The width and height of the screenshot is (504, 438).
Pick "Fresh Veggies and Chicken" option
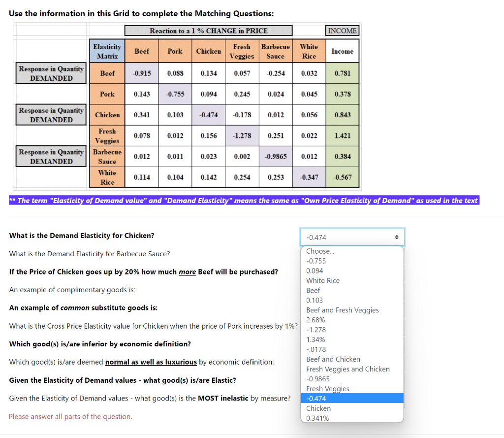(x=348, y=369)
